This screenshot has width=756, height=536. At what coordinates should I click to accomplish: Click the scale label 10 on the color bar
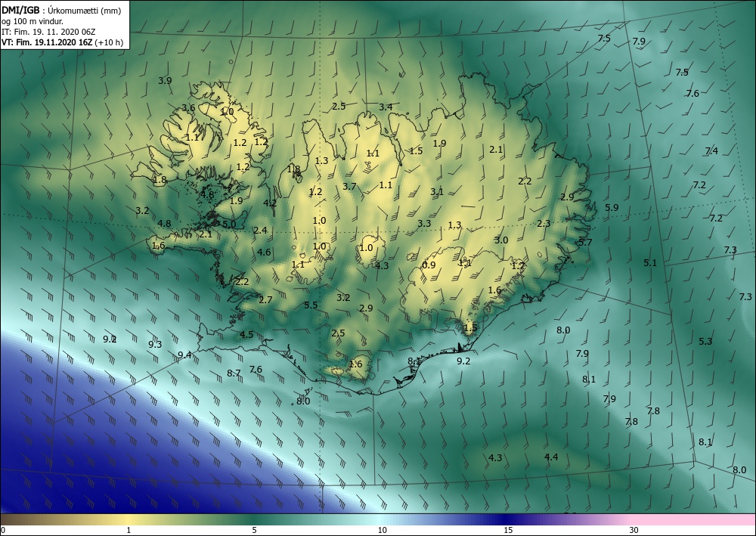(x=383, y=530)
